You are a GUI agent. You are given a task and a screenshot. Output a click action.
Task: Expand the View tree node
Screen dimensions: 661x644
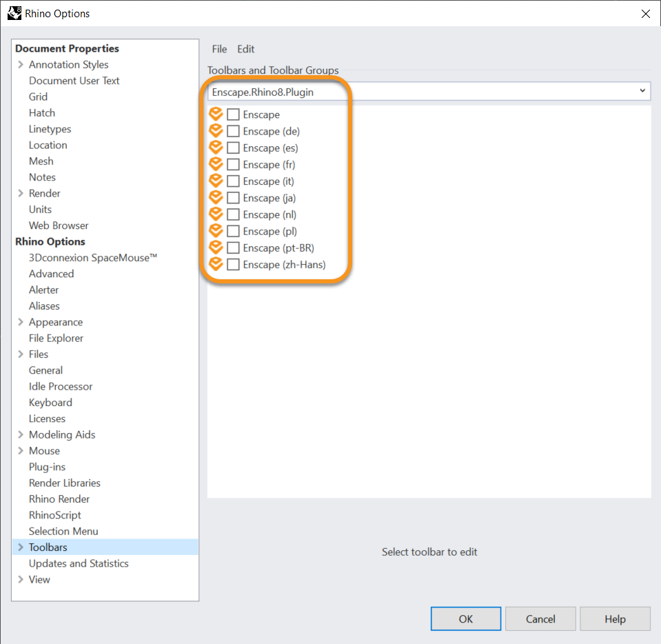(21, 579)
